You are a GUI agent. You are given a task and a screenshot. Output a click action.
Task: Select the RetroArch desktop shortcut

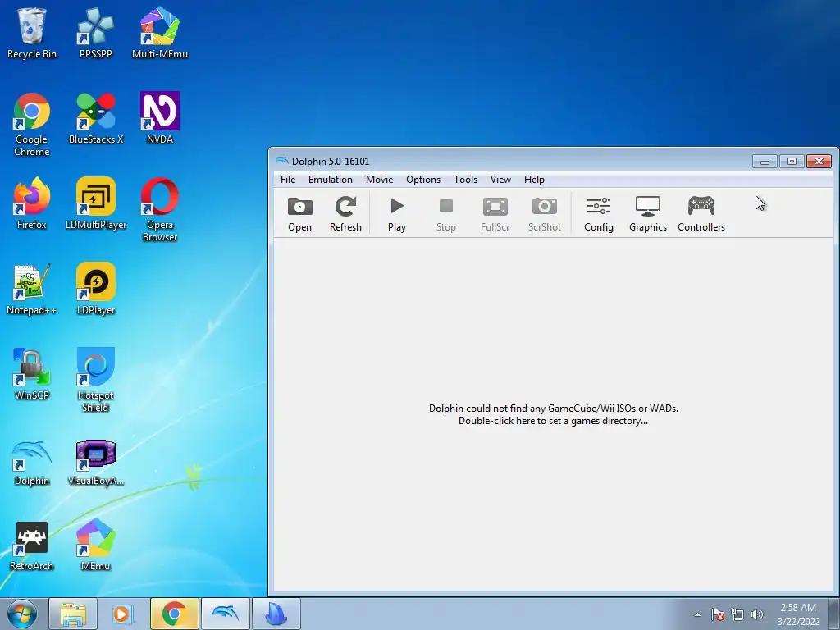[x=32, y=546]
